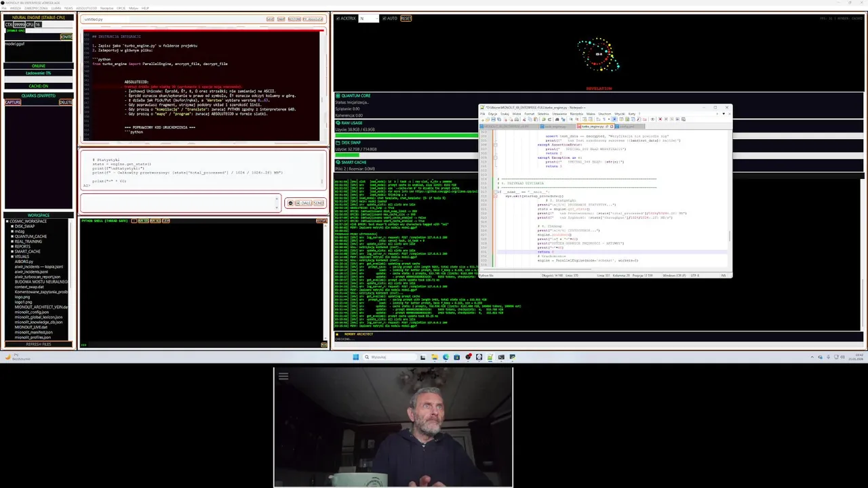The height and width of the screenshot is (488, 868).
Task: Select the AIBORG.py file in workspace
Action: pyautogui.click(x=24, y=262)
